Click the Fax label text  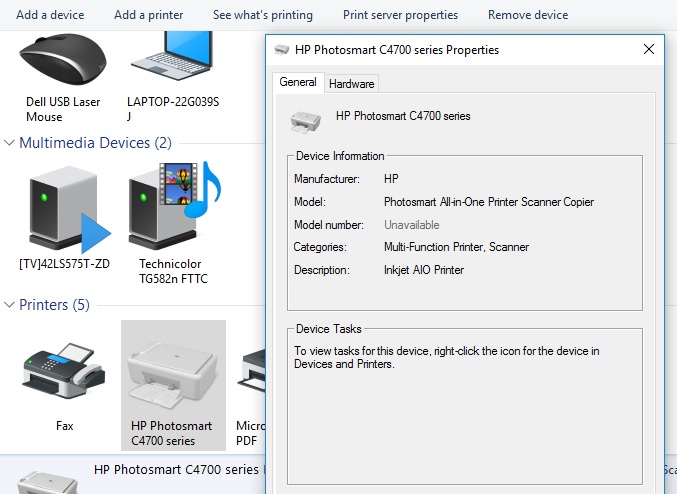coord(64,426)
